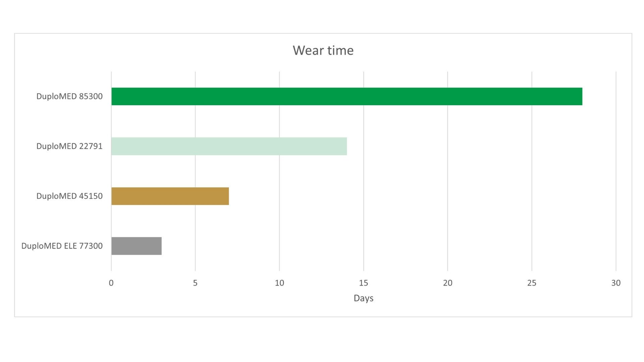Click the "Wear time" chart title
Image resolution: width=644 pixels, height=362 pixels.
323,51
